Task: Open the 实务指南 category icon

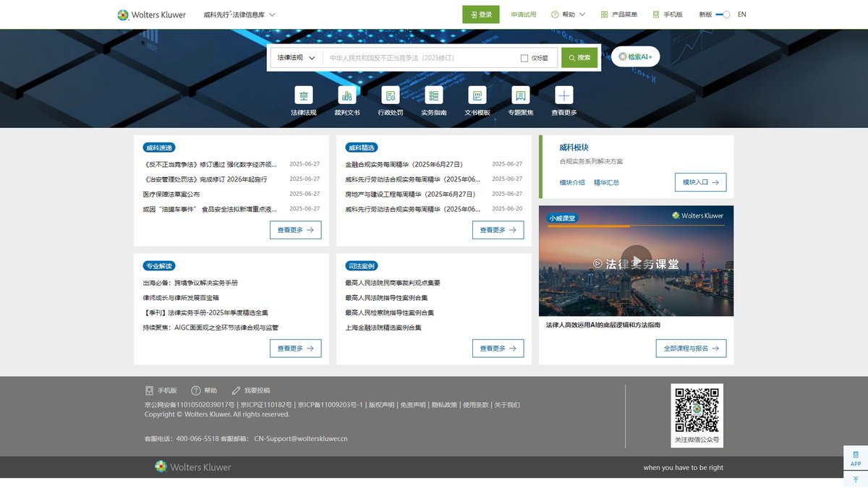Action: [x=434, y=95]
